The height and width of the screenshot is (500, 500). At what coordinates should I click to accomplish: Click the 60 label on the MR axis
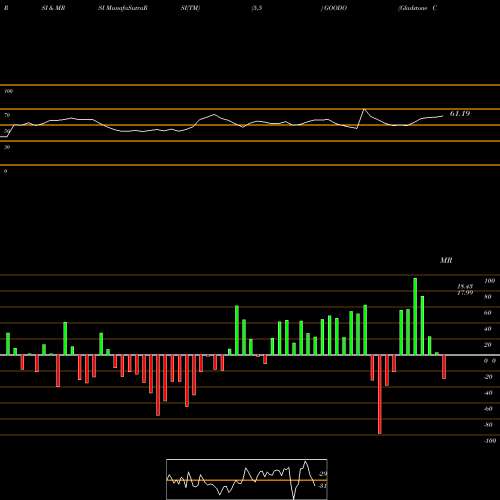(x=488, y=313)
